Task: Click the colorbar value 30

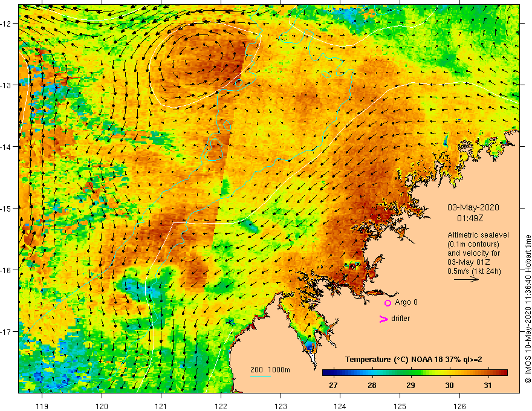Action: [x=449, y=385]
